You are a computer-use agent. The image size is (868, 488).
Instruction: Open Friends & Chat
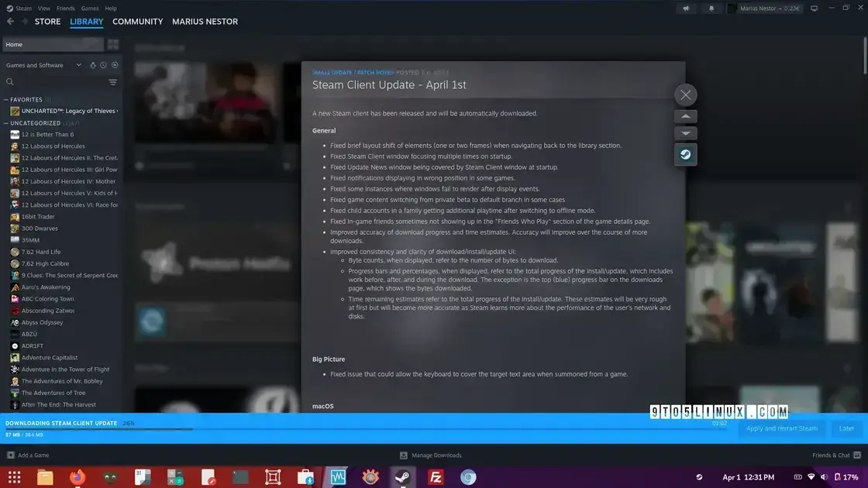coord(836,455)
